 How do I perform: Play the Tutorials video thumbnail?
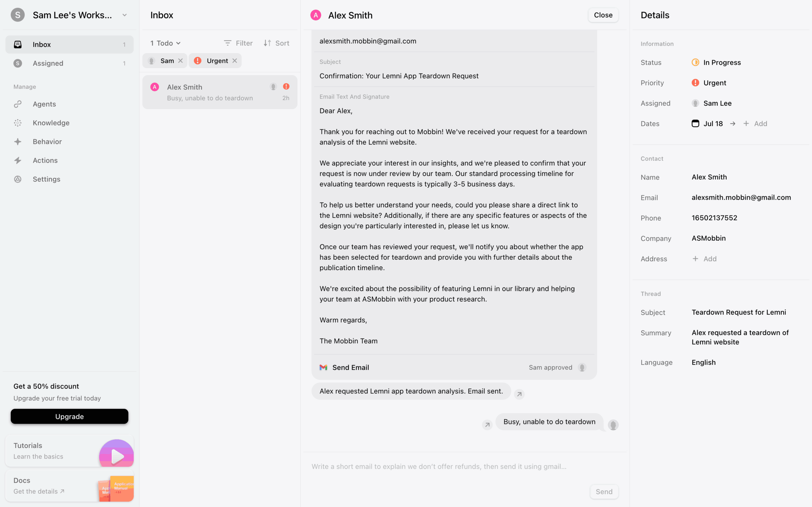(117, 455)
